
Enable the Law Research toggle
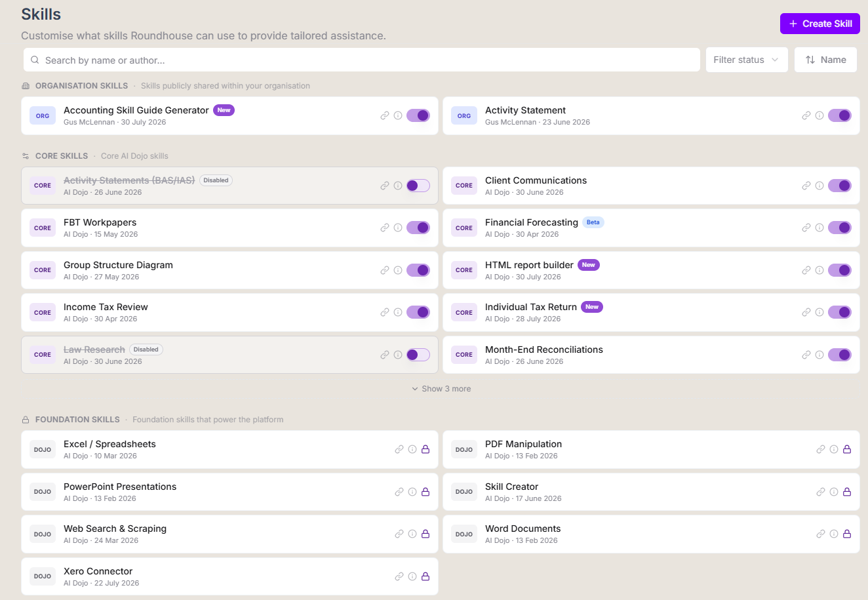418,355
